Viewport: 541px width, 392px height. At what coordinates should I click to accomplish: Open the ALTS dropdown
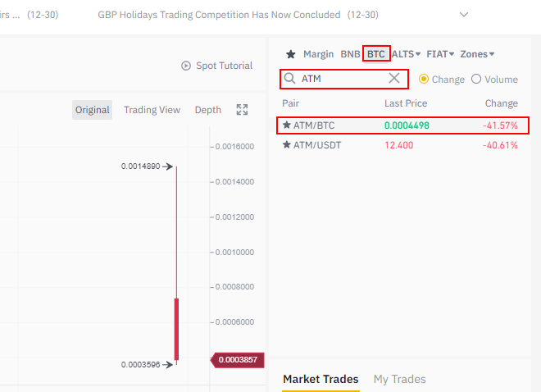[406, 54]
